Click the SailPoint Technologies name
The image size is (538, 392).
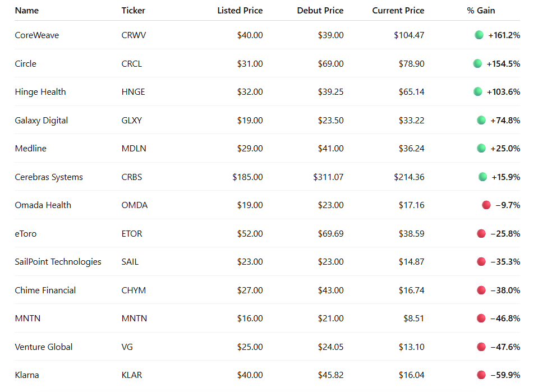tap(58, 262)
